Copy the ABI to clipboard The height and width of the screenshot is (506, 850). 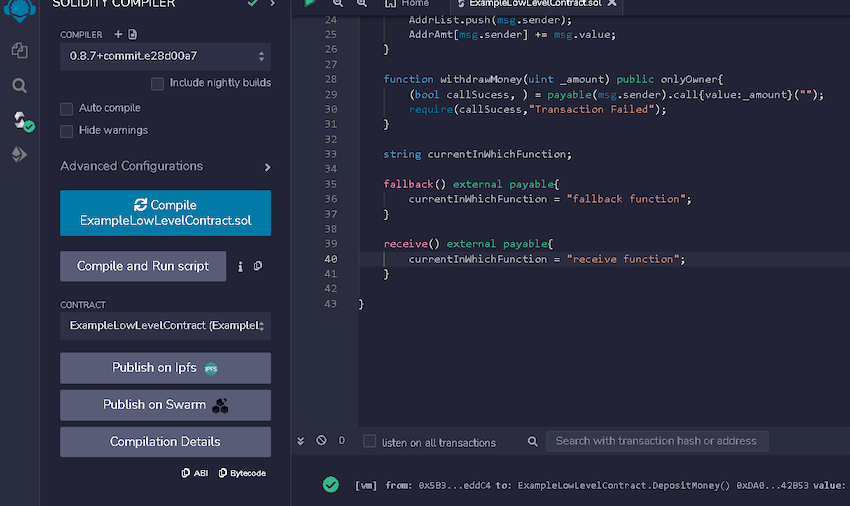195,473
